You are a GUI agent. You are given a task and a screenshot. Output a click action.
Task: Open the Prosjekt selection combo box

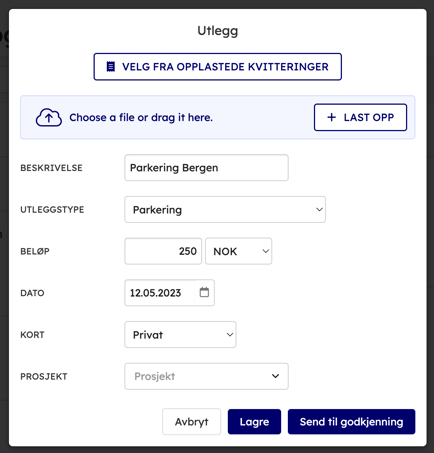click(206, 376)
